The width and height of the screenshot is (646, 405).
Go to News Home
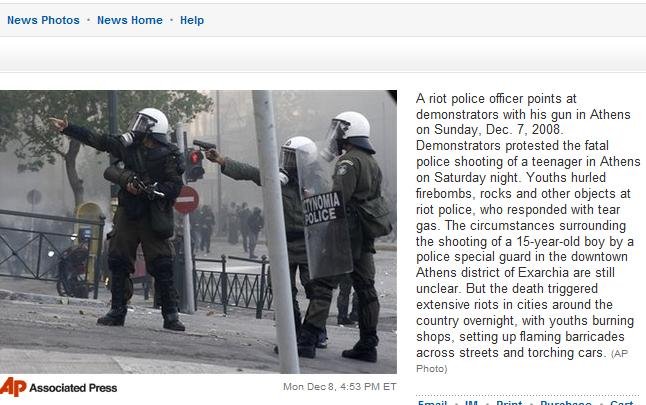pos(130,20)
